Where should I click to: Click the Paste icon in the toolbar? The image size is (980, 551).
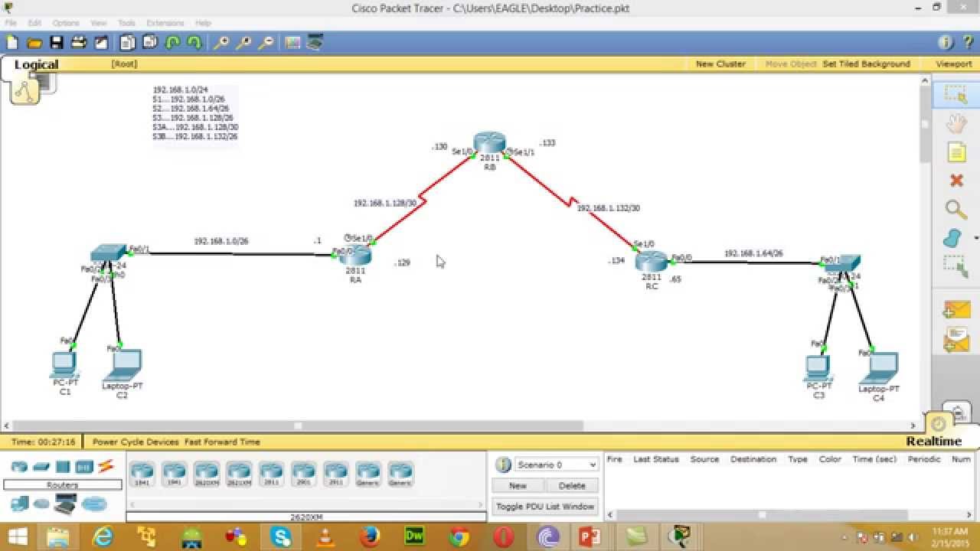(x=150, y=43)
